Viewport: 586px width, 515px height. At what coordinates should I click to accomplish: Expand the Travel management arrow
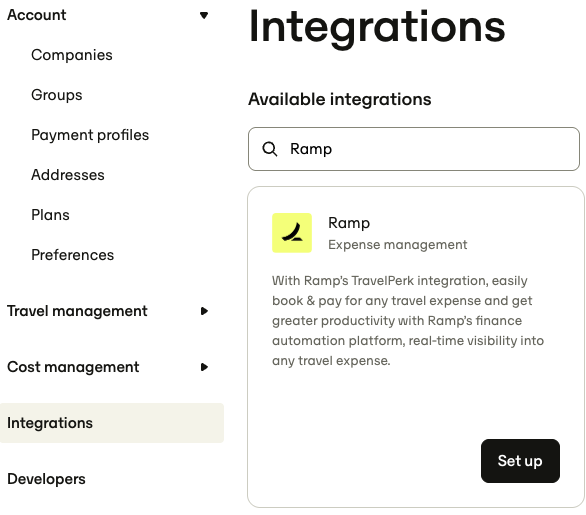pyautogui.click(x=204, y=311)
